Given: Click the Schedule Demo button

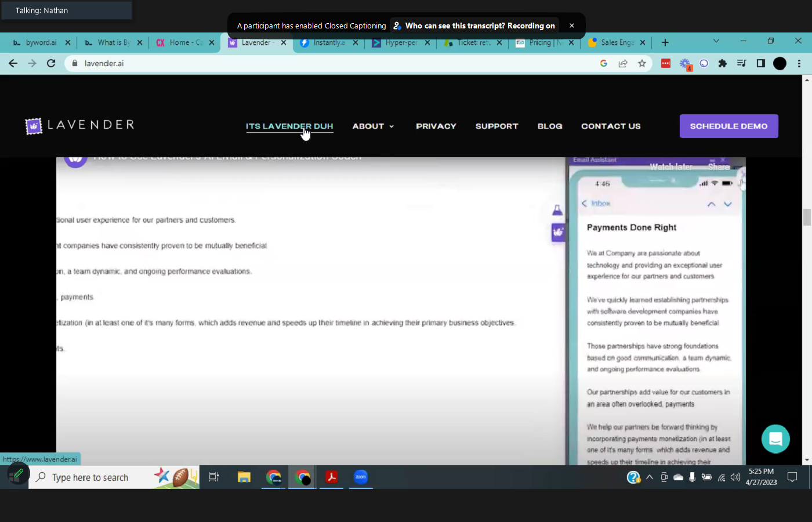Looking at the screenshot, I should click(x=728, y=126).
